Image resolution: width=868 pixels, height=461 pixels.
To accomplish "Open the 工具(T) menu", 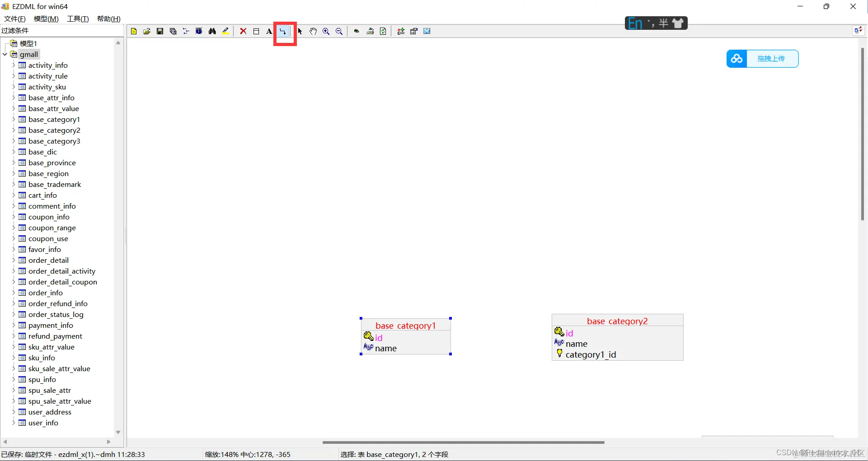I will (x=78, y=19).
